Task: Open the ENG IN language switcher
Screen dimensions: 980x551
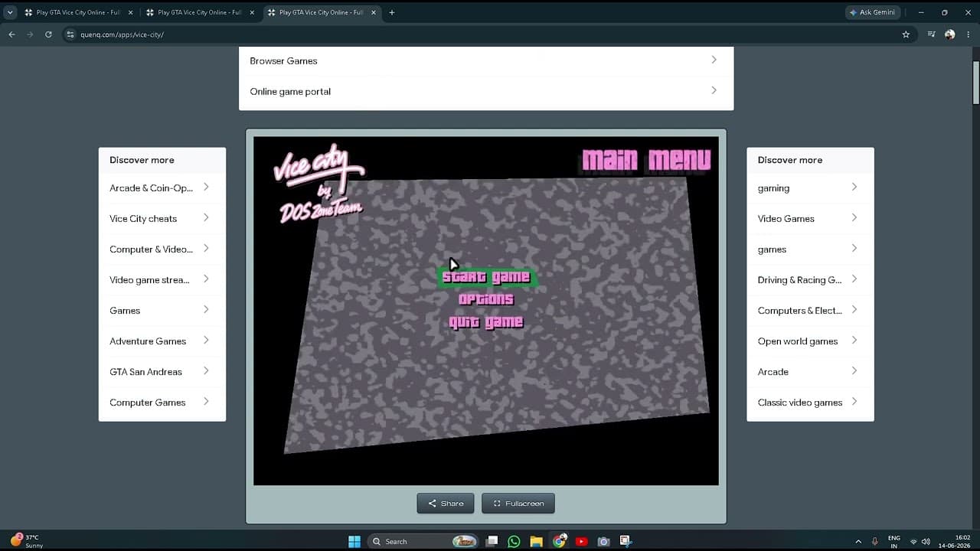Action: 893,541
